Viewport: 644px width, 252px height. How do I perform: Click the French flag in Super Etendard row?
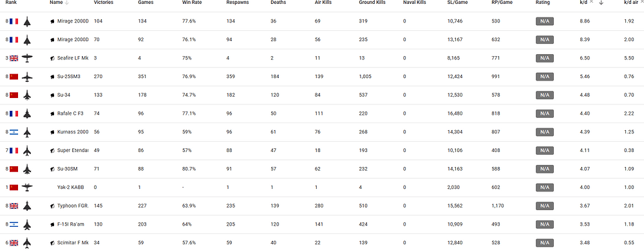14,150
